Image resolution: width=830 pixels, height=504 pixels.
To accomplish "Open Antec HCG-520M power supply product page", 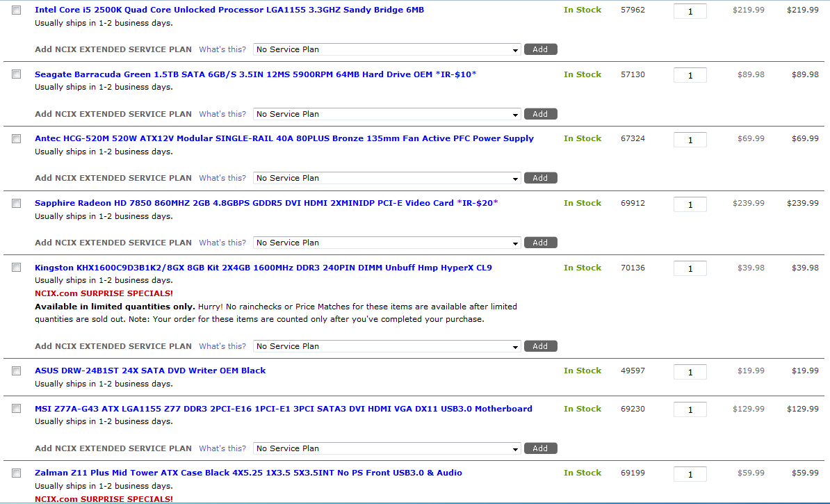I will (284, 138).
